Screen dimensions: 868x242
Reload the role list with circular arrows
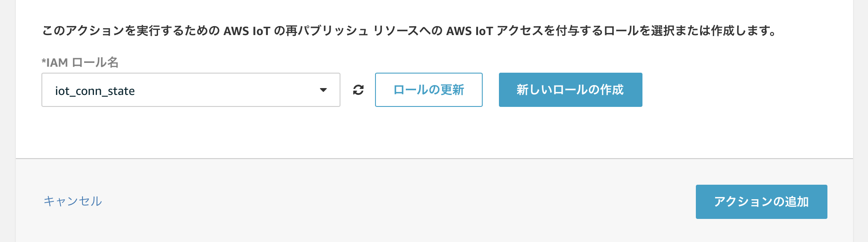[x=358, y=90]
